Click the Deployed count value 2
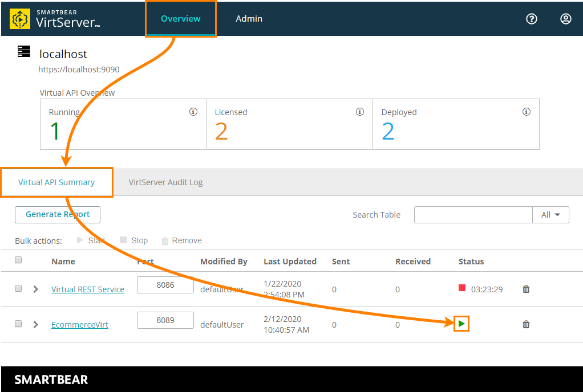Screen dimensions: 583x392 coord(388,132)
